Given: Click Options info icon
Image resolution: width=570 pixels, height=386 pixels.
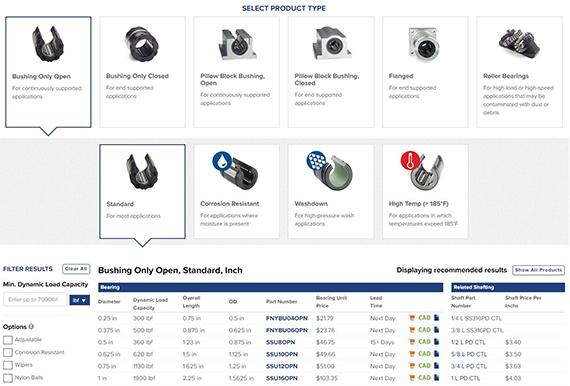Looking at the screenshot, I should 31,326.
